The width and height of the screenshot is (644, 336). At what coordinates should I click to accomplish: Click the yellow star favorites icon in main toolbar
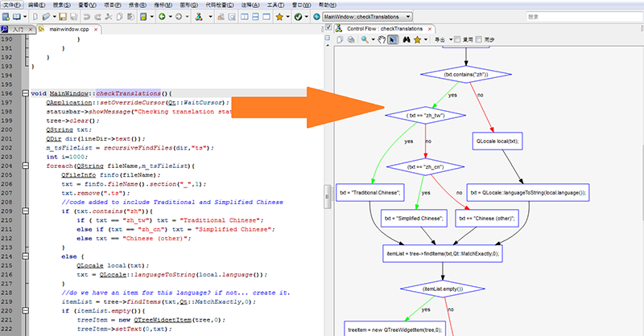pos(279,16)
